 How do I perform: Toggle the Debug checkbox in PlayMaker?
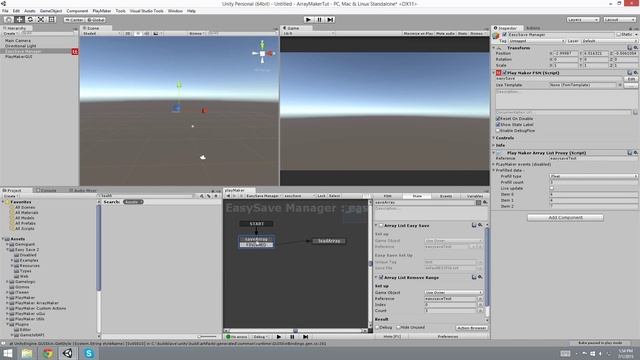pyautogui.click(x=378, y=327)
